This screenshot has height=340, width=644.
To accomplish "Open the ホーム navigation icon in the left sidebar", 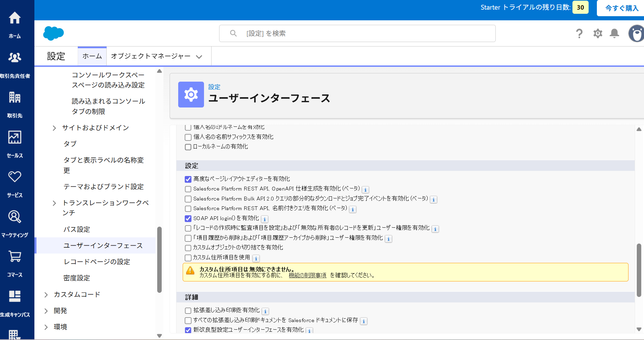I will click(15, 18).
